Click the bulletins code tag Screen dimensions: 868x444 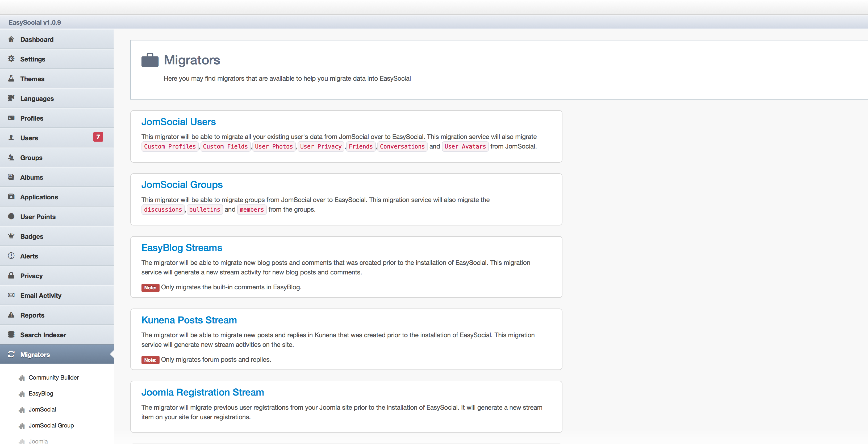click(205, 209)
